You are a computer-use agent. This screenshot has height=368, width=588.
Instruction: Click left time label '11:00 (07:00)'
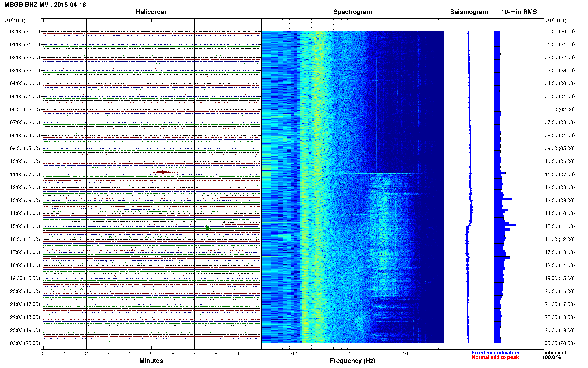click(25, 174)
